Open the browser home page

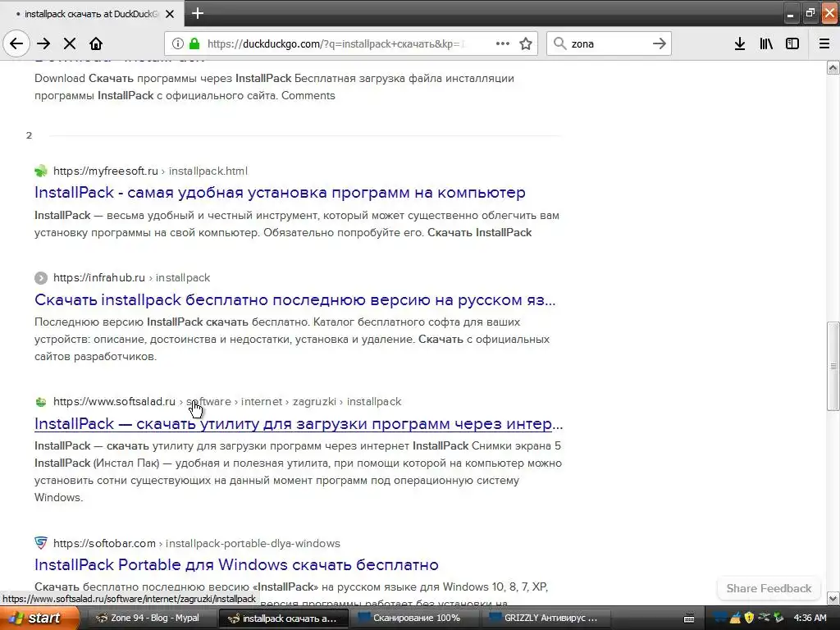[x=96, y=44]
